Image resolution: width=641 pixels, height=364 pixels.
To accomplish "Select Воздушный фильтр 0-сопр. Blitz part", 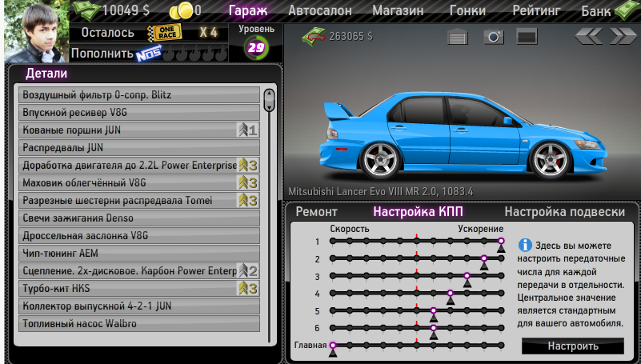I will tap(139, 94).
